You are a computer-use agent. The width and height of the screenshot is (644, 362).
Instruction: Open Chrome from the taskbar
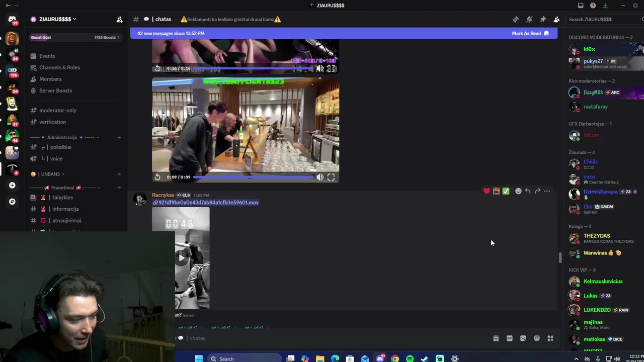(x=395, y=358)
